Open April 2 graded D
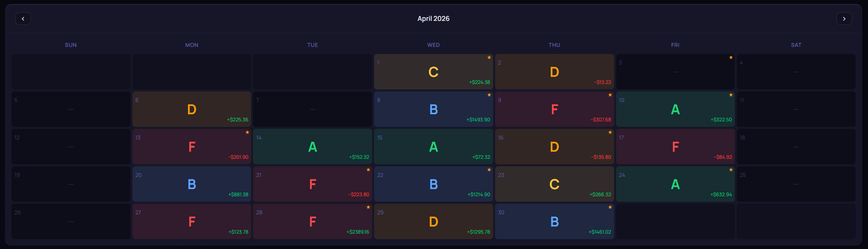Screen dimensions: 868x249 coord(554,72)
